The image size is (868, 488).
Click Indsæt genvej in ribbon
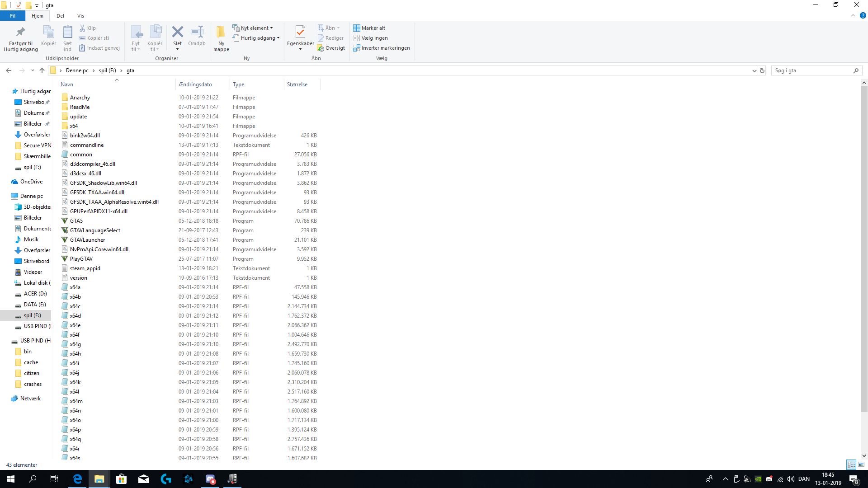pos(99,48)
